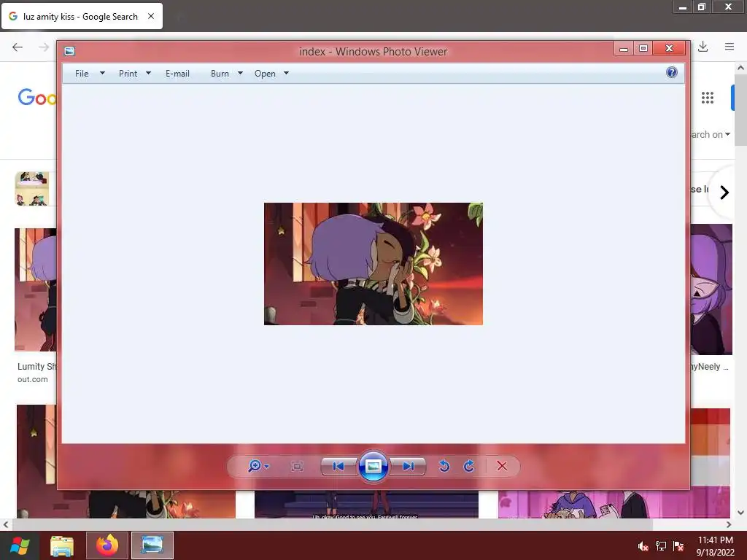Open the Print menu

coord(128,74)
